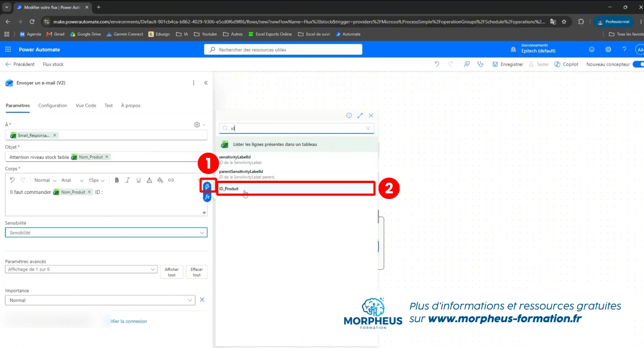644x348 pixels.
Task: Switch to the Configuration tab
Action: pyautogui.click(x=53, y=106)
